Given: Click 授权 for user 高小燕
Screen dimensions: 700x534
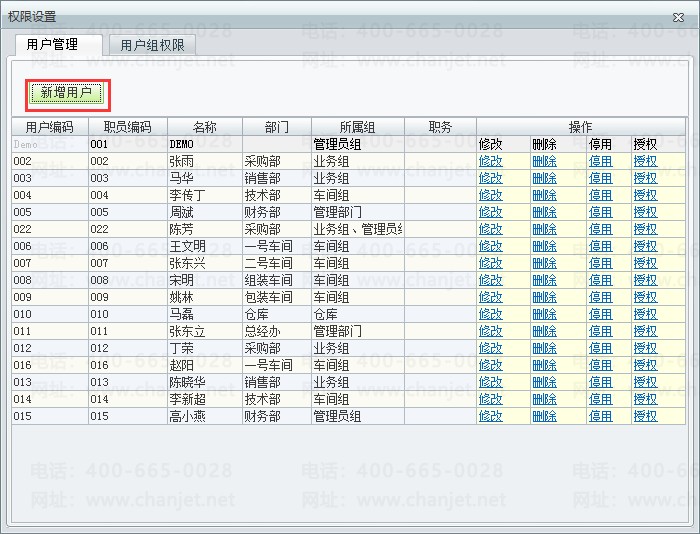Looking at the screenshot, I should click(645, 416).
